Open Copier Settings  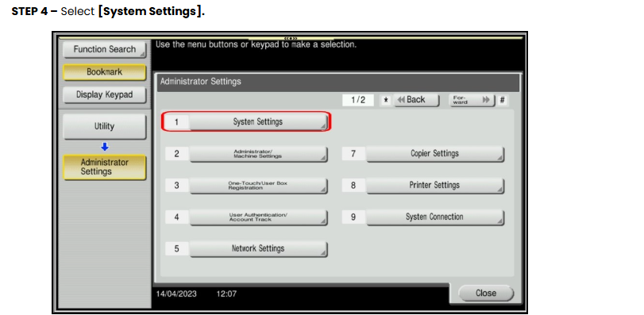pos(435,154)
